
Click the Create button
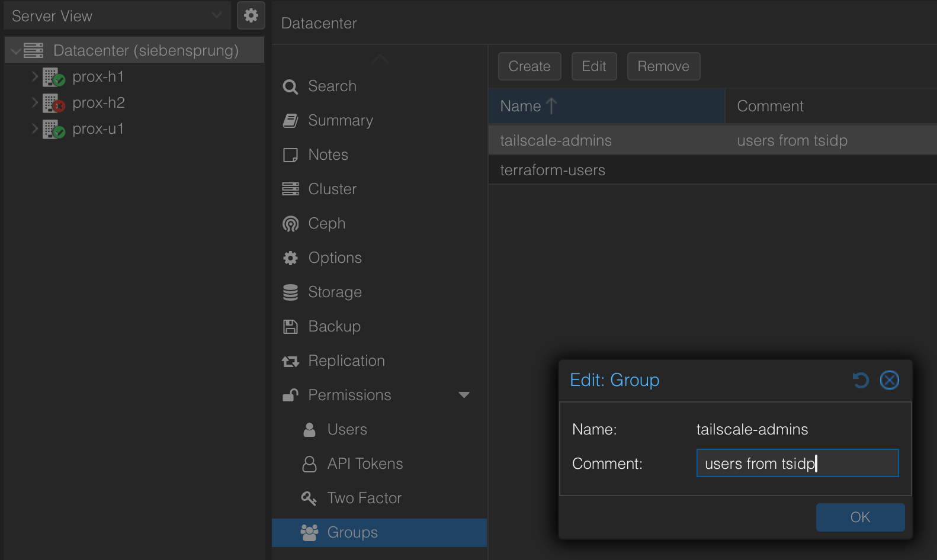pos(530,66)
